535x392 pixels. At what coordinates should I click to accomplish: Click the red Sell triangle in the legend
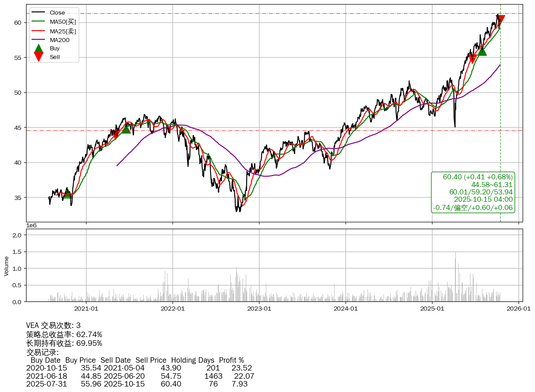click(39, 57)
